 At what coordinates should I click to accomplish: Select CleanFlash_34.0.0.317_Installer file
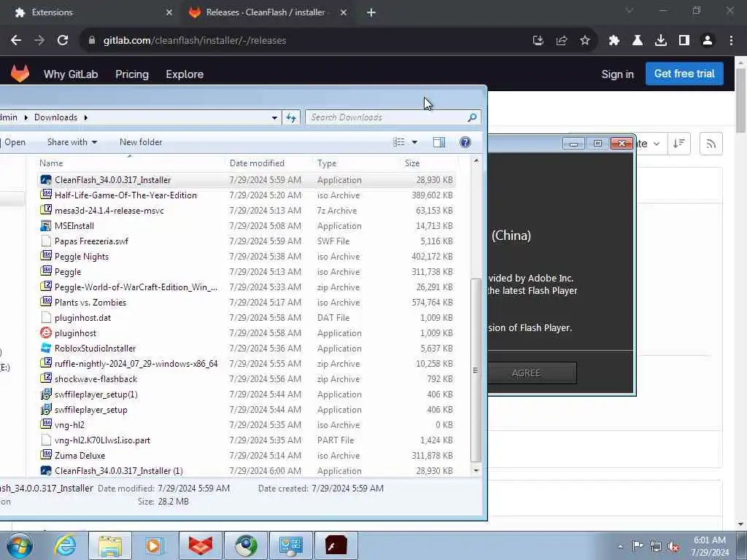(x=246, y=180)
